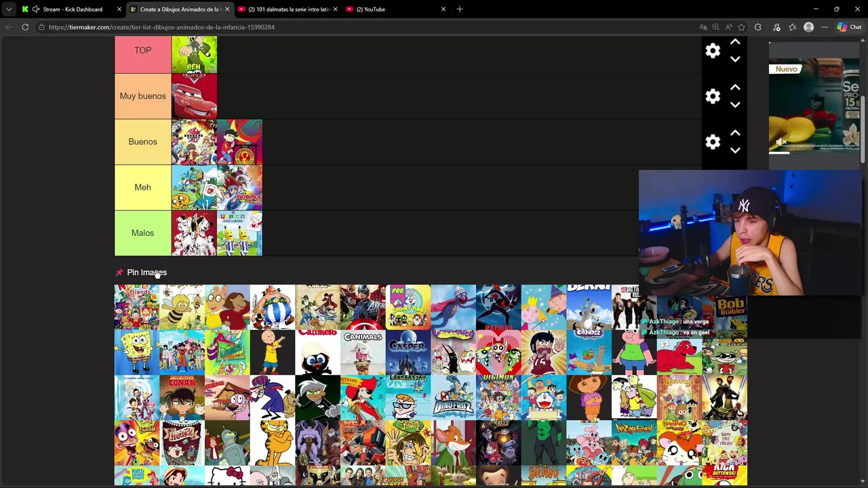The height and width of the screenshot is (488, 868).
Task: Select the Ben 10 image in TOP tier
Action: tap(194, 54)
